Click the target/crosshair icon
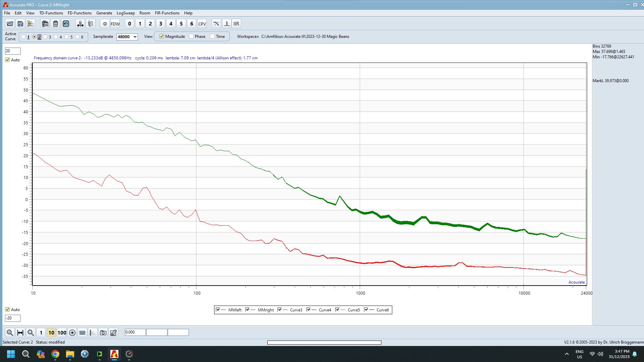Screen dimensions: 644x362 pos(72,333)
